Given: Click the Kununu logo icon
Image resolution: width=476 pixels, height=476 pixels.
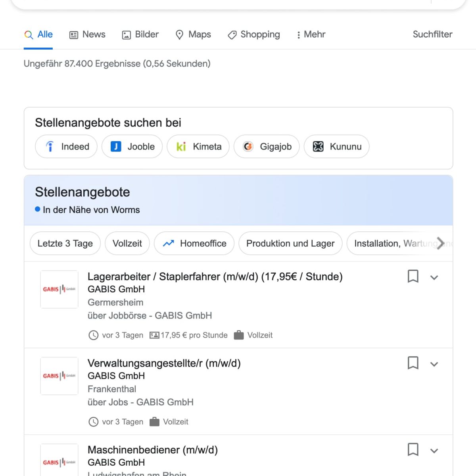Looking at the screenshot, I should click(x=318, y=146).
